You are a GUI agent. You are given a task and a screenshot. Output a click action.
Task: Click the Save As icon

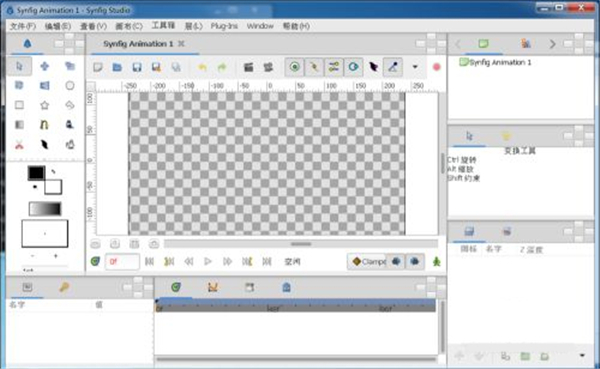pos(156,67)
